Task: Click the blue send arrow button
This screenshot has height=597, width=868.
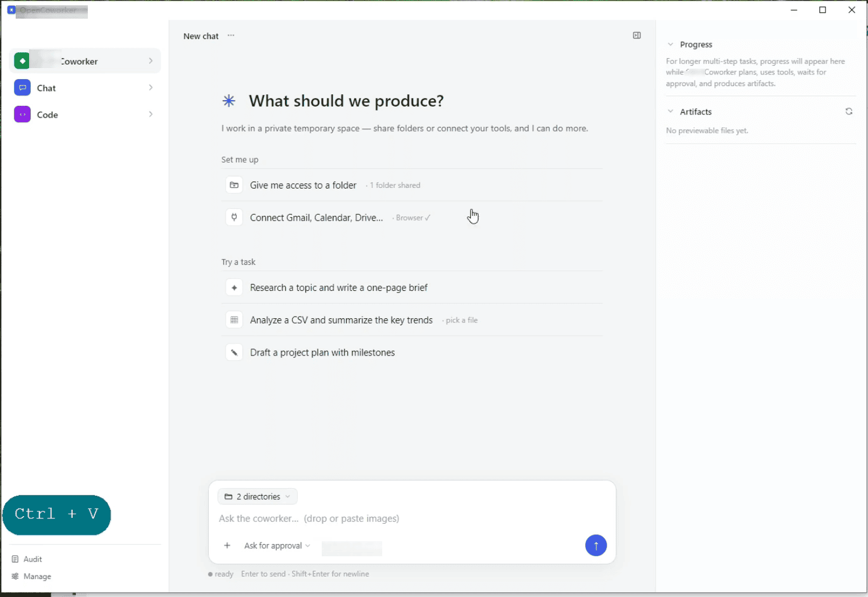Action: pyautogui.click(x=596, y=545)
